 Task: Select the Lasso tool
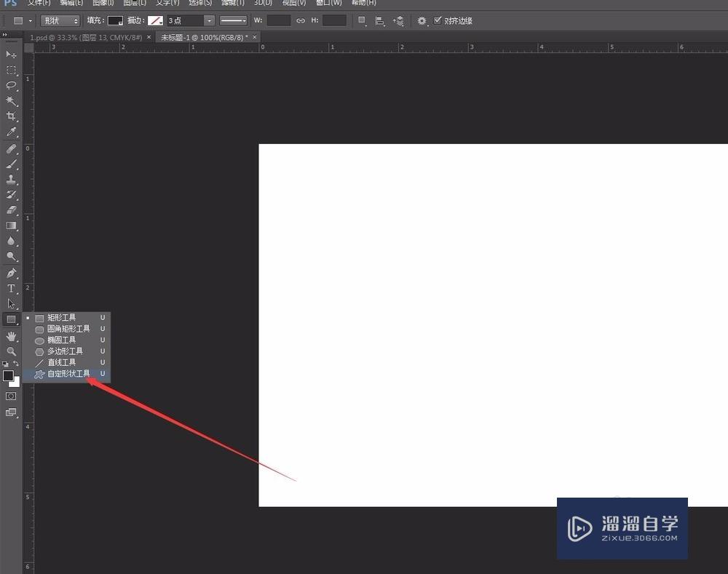(10, 86)
